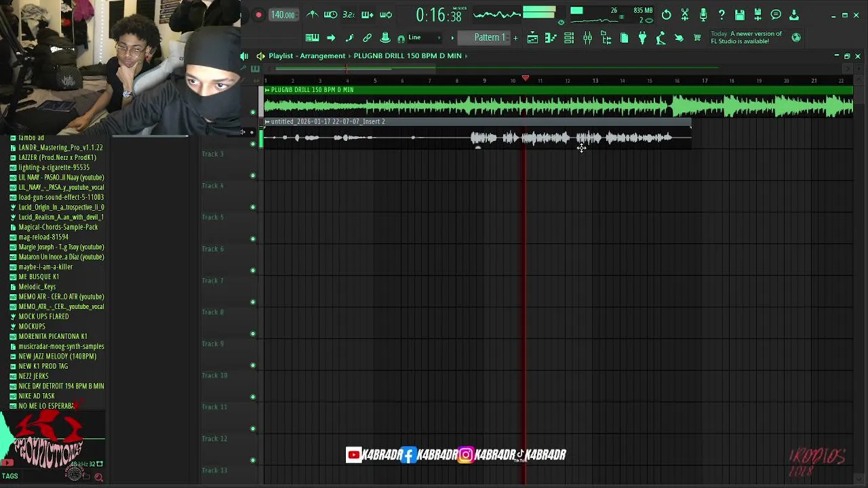Expand the Magical-Chords-Sample-Pack folder
Image resolution: width=868 pixels, height=488 pixels.
pos(54,227)
